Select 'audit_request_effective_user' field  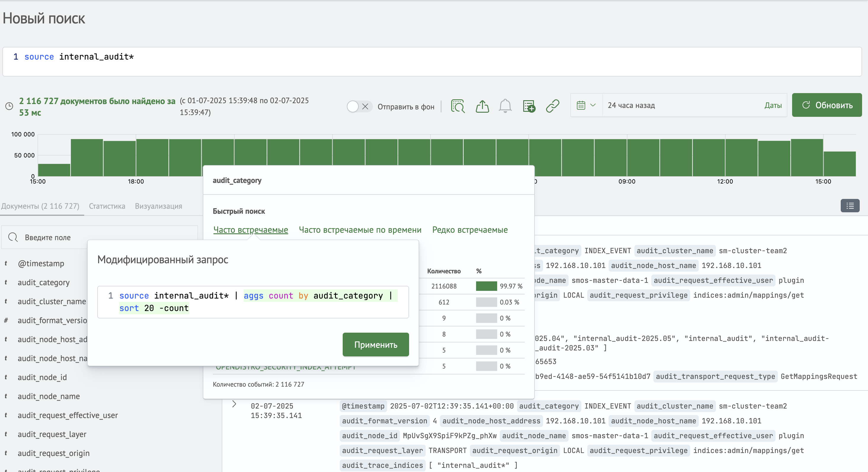tap(68, 415)
